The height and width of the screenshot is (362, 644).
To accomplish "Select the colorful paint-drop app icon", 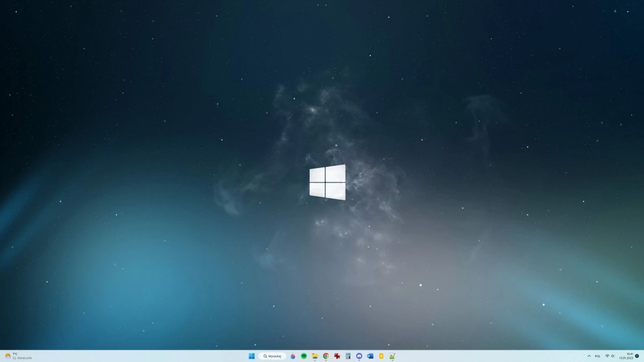I will click(292, 356).
